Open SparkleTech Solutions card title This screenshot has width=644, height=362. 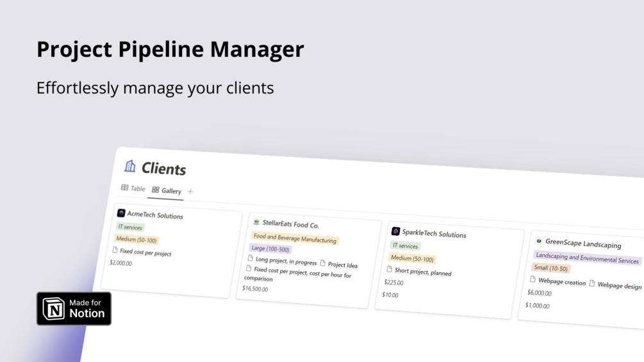(x=434, y=233)
